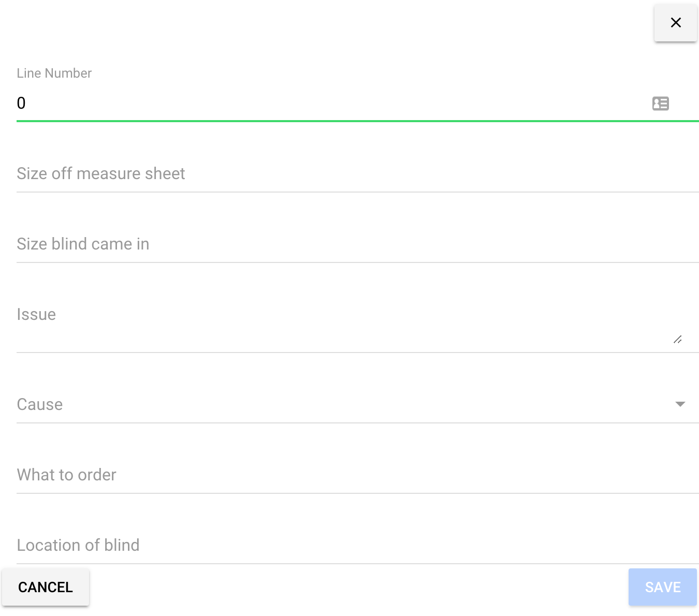This screenshot has height=616, width=699.
Task: Click the "Line Number" label above the field
Action: point(54,74)
